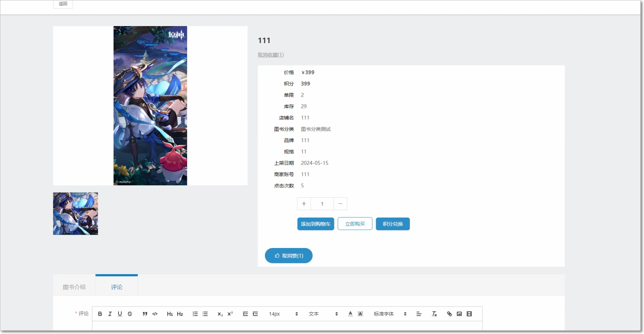The image size is (644, 334).
Task: Decrease indent in the comment editor
Action: [x=245, y=314]
